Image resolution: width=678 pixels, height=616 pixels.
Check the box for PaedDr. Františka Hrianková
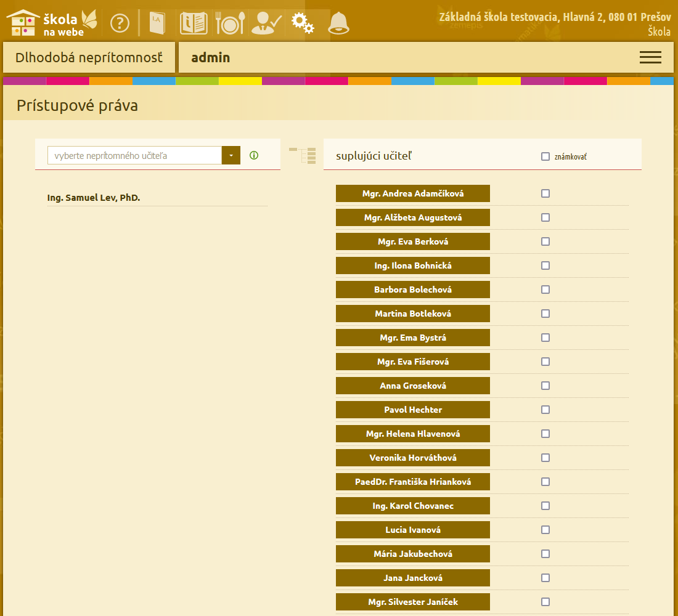point(545,482)
